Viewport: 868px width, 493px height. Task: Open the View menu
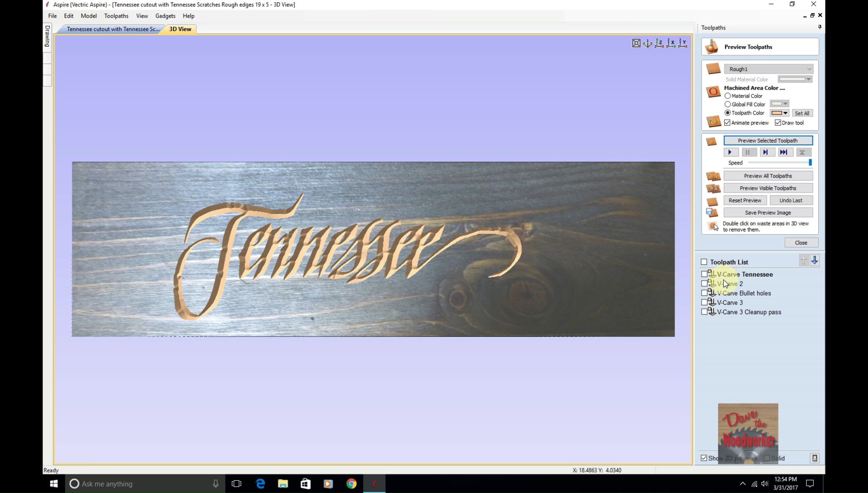click(x=142, y=16)
